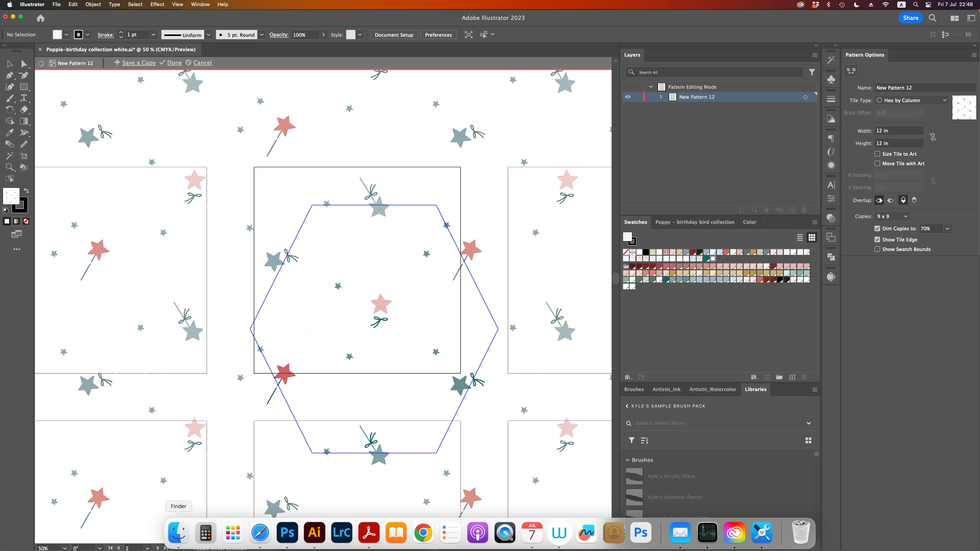Select the Eraser tool

24,110
